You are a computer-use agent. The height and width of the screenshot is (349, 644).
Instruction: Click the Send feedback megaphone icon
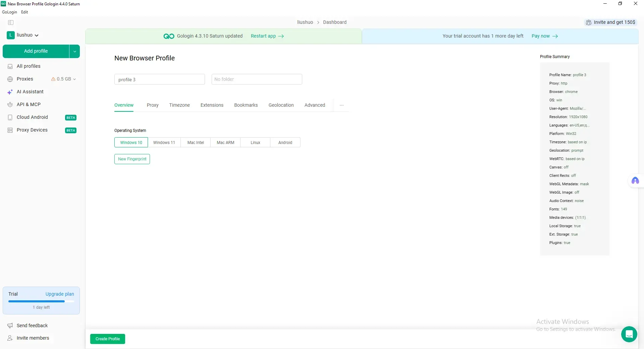[10, 326]
